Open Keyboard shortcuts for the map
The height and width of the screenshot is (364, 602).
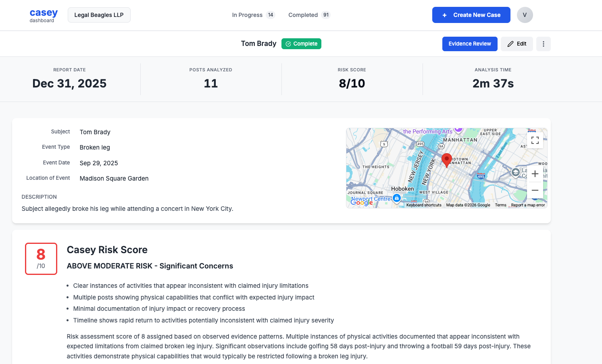(x=424, y=205)
